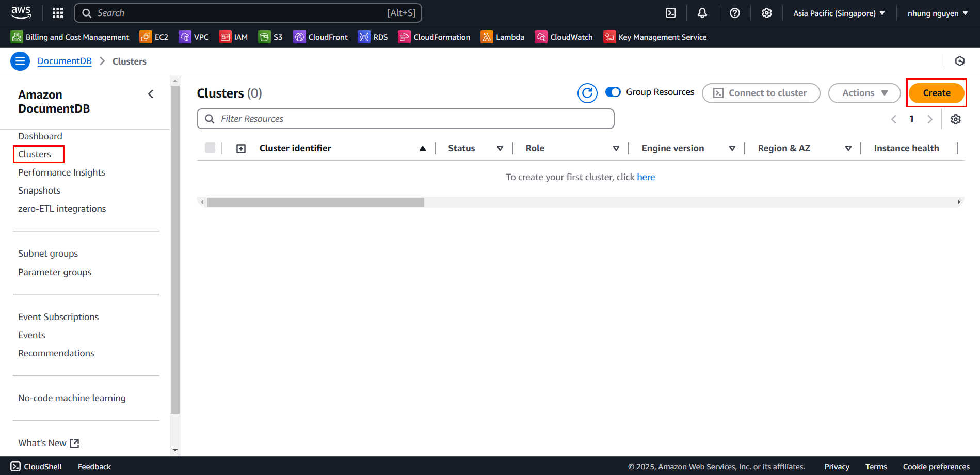Sort by Engine version column arrow

point(732,149)
